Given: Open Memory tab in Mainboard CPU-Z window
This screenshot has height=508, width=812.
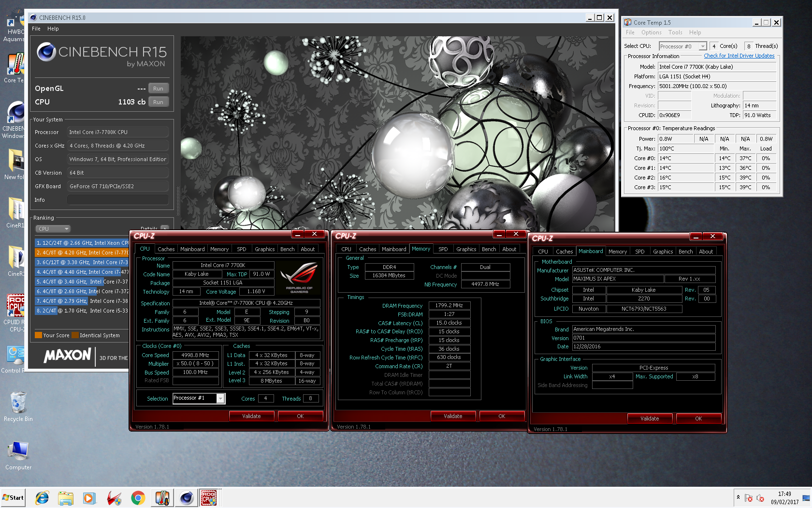Looking at the screenshot, I should pos(618,252).
